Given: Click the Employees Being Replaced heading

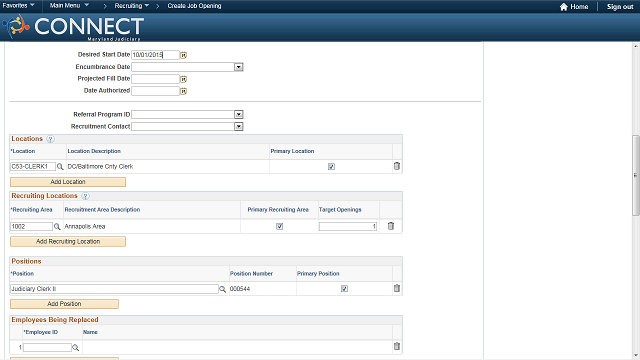Looking at the screenshot, I should (x=55, y=320).
